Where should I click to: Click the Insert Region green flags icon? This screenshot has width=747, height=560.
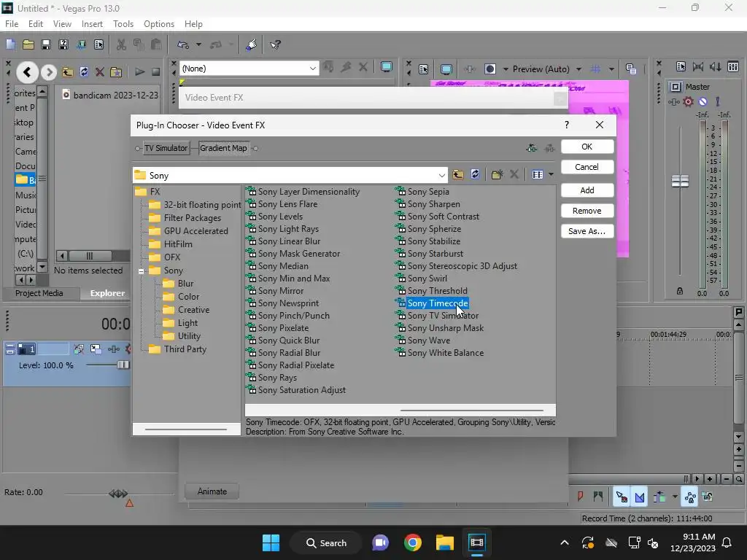[x=598, y=497]
